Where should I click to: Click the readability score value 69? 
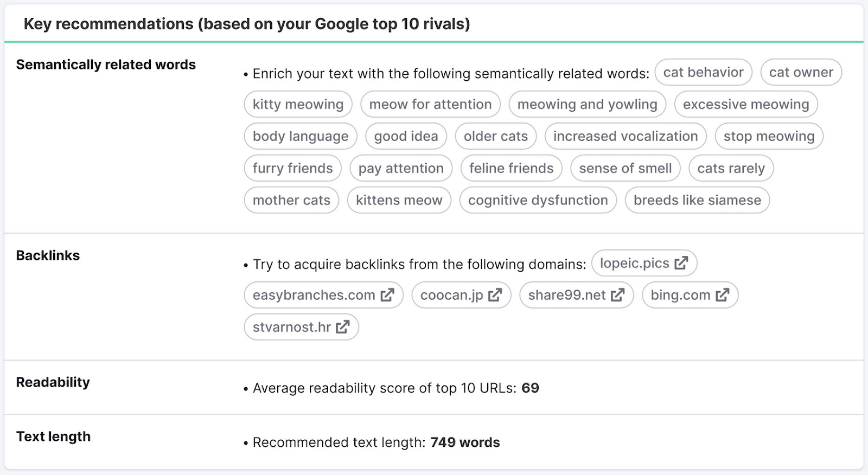(530, 388)
